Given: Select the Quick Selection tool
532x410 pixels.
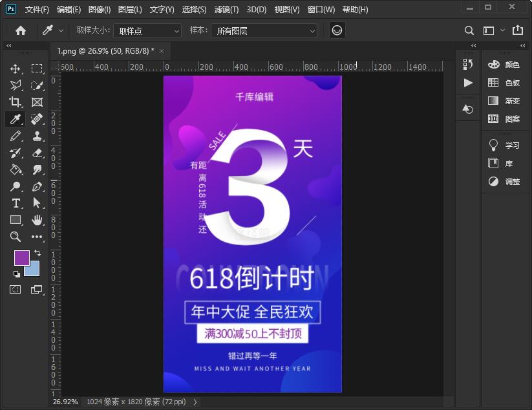Looking at the screenshot, I should 37,85.
